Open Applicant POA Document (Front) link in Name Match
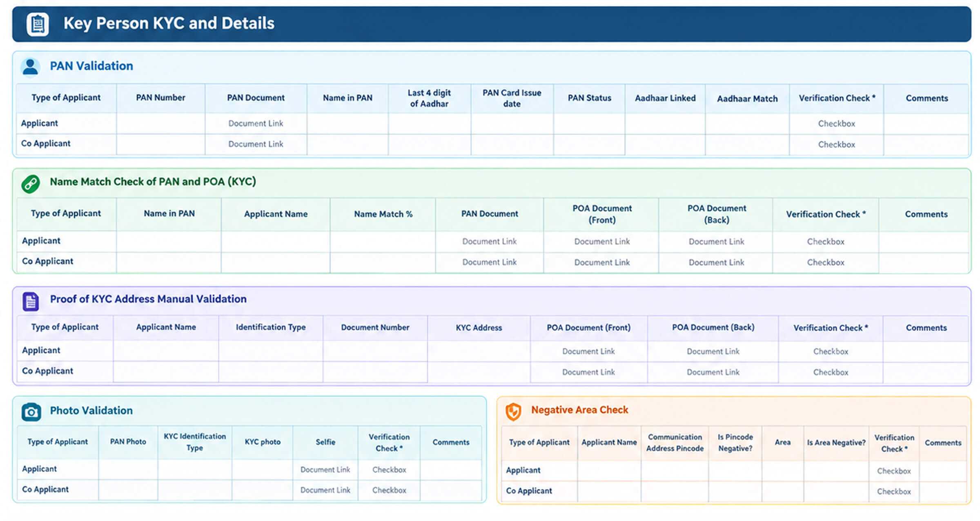The height and width of the screenshot is (521, 980). pos(602,241)
